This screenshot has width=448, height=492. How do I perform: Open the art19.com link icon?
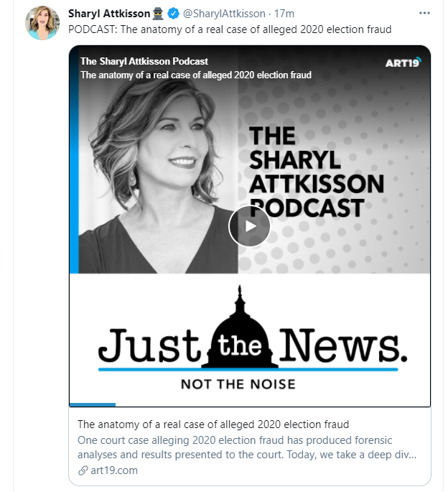pos(83,470)
